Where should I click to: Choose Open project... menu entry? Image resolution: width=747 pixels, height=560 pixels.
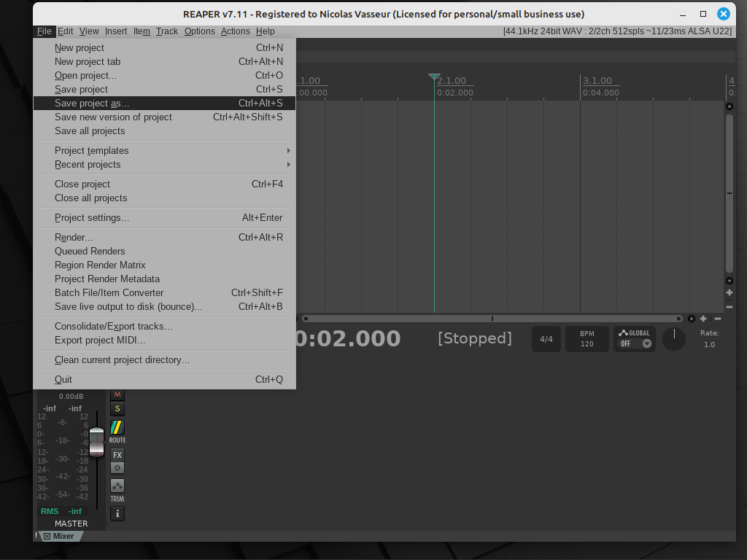click(x=165, y=75)
